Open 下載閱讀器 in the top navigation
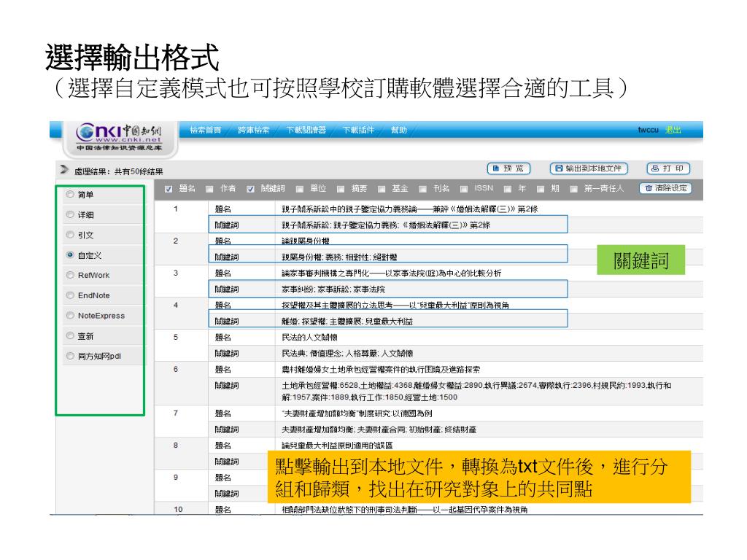 click(x=306, y=130)
